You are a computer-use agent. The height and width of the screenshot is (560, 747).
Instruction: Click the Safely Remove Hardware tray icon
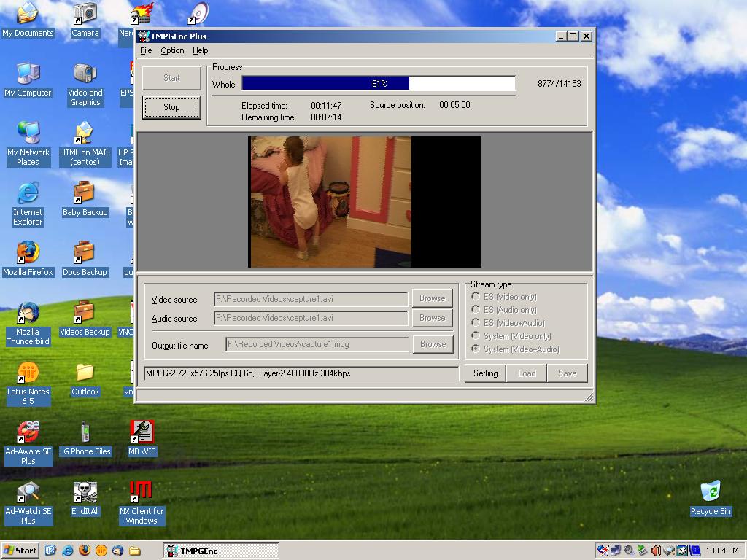642,551
